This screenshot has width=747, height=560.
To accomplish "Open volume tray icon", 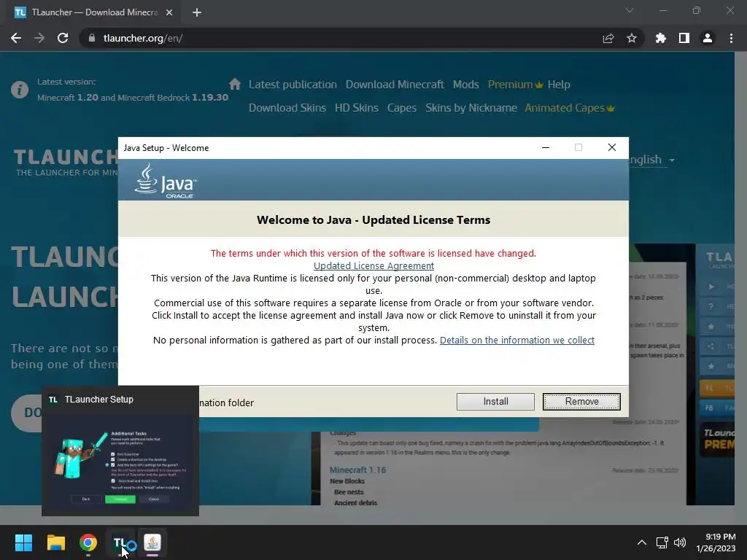I will click(680, 542).
